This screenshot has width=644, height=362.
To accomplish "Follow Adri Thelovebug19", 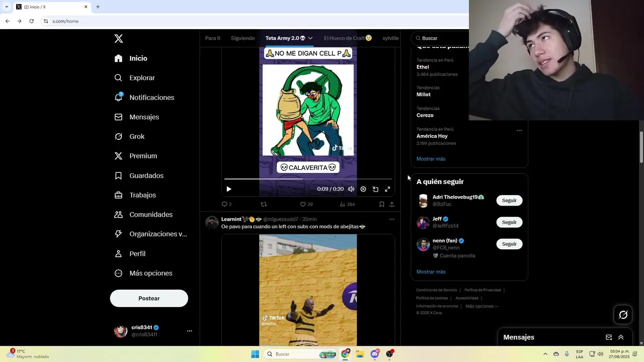I will point(509,200).
